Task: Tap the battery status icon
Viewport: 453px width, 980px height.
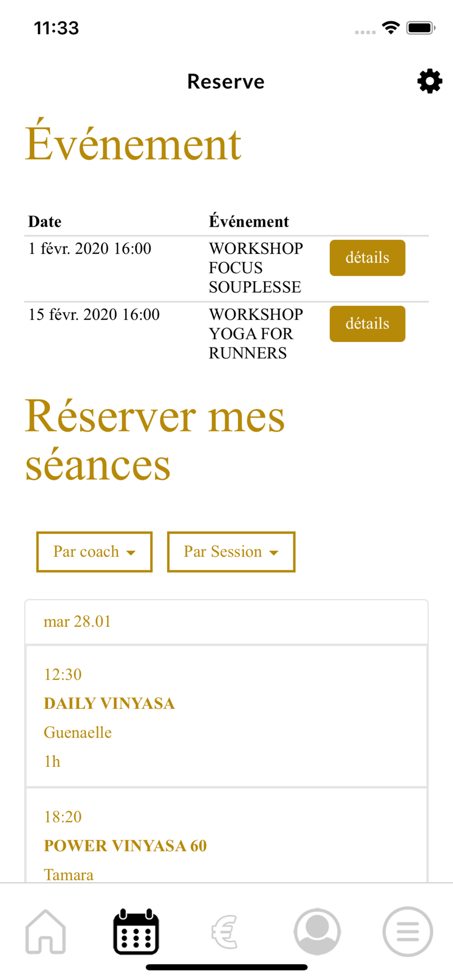Action: (x=421, y=28)
